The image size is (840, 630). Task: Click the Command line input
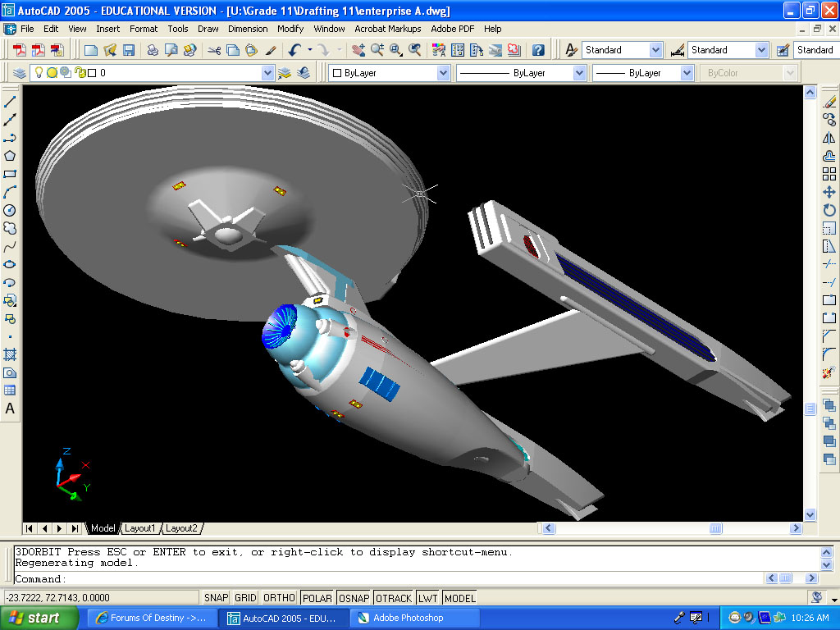(x=388, y=579)
